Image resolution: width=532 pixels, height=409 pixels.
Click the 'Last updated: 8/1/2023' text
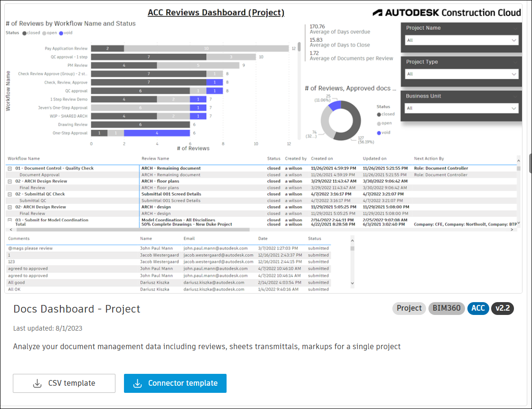click(47, 328)
